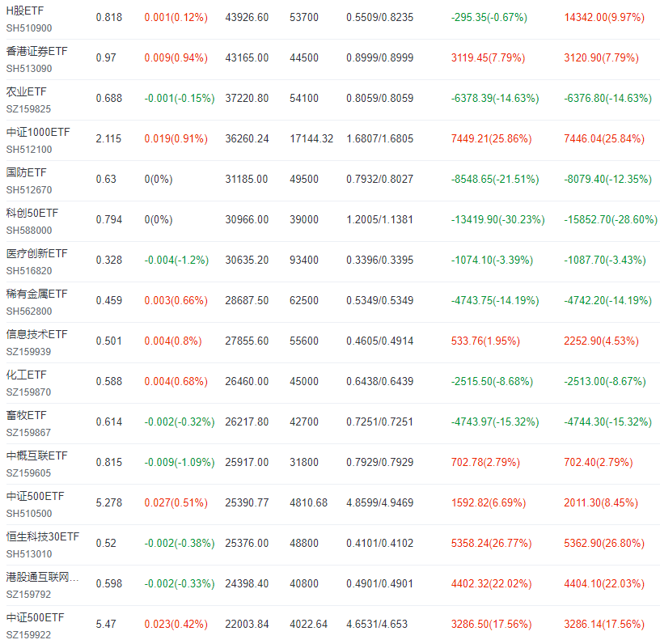
Task: Click the profit figure 4404.10(22.03%)
Action: [604, 583]
